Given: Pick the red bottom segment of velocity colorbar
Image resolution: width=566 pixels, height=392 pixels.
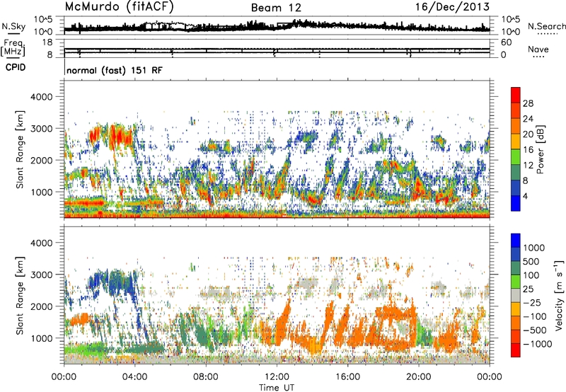Looking at the screenshot, I should coord(516,350).
